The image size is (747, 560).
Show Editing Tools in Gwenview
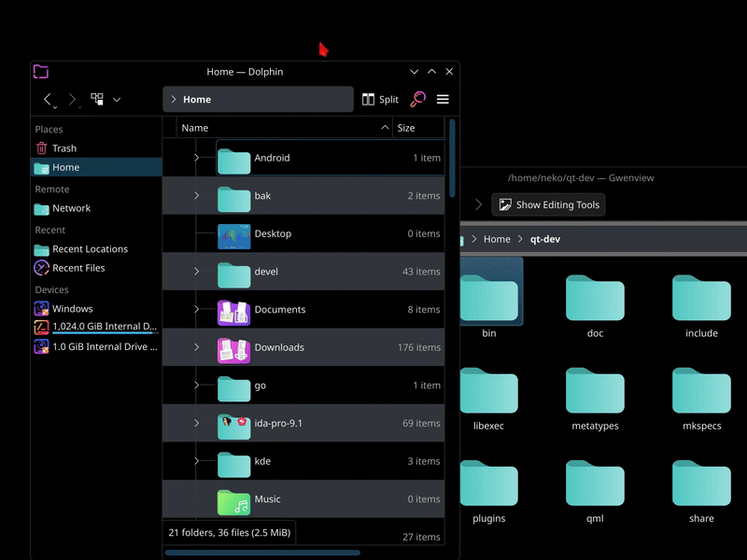pos(548,204)
